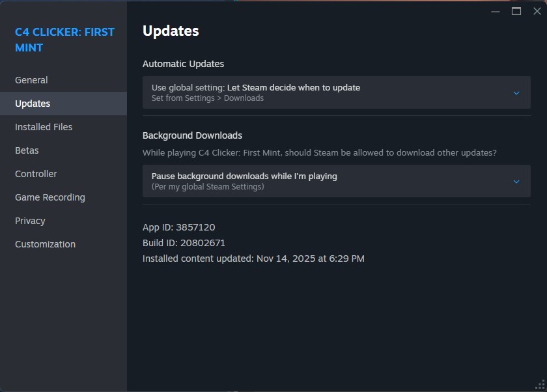Click the Updates page heading
The width and height of the screenshot is (547, 392).
(x=171, y=31)
